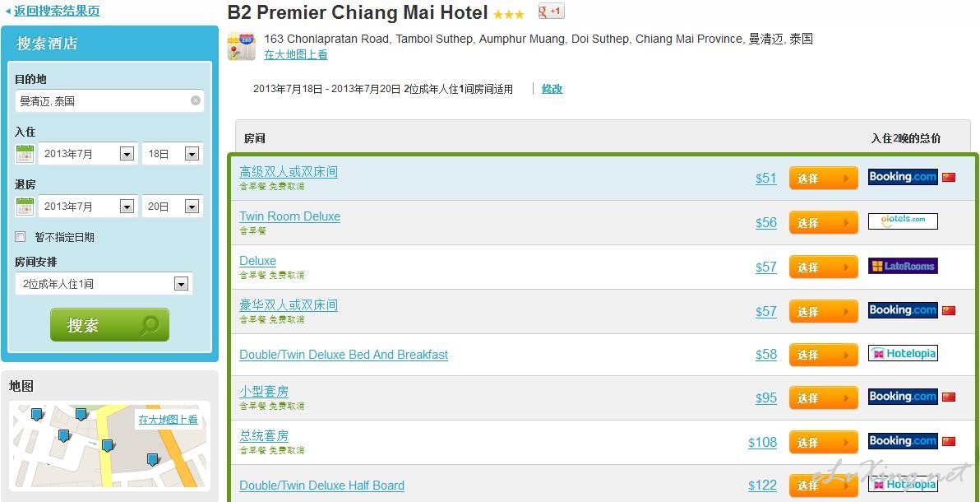Clear destination field with the X icon
980x502 pixels.
point(196,100)
